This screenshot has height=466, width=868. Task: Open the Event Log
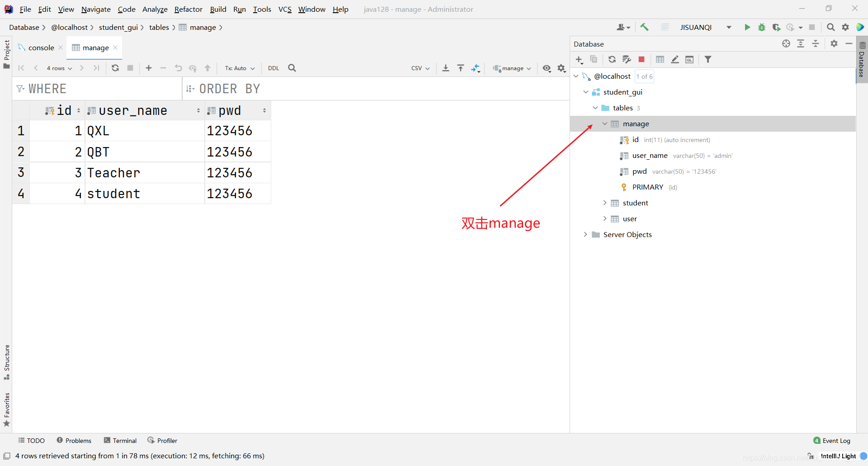point(831,440)
